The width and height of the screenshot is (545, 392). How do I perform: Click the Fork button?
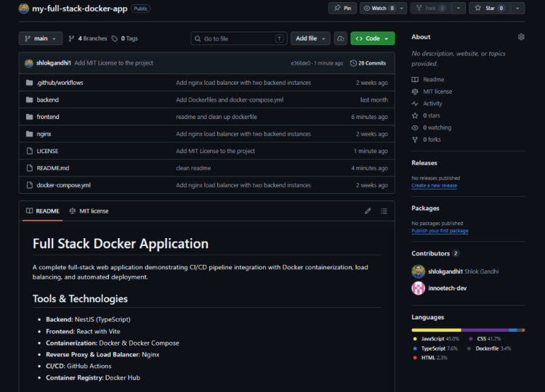[431, 8]
